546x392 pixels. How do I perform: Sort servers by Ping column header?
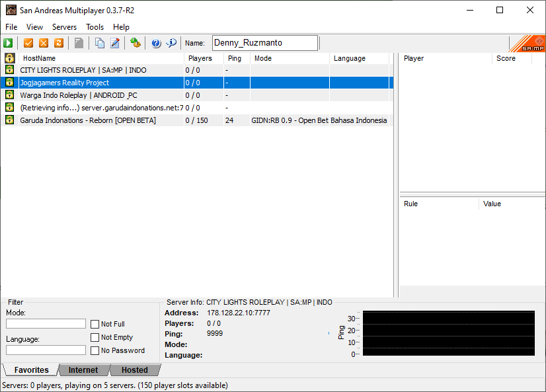point(237,58)
